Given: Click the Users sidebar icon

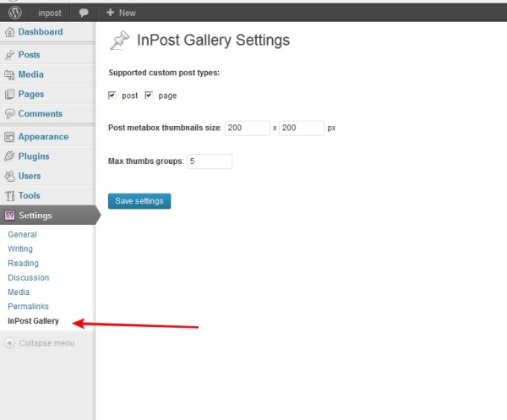Looking at the screenshot, I should click(10, 176).
